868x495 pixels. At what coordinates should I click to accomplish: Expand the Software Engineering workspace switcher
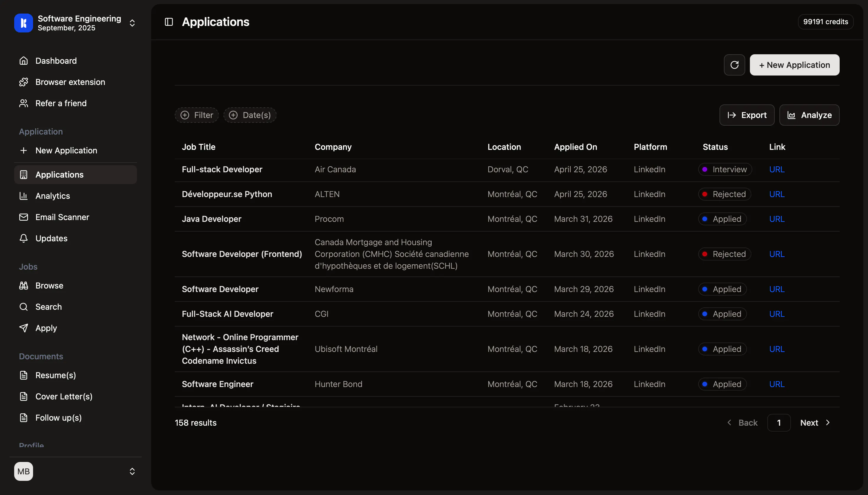pos(132,23)
